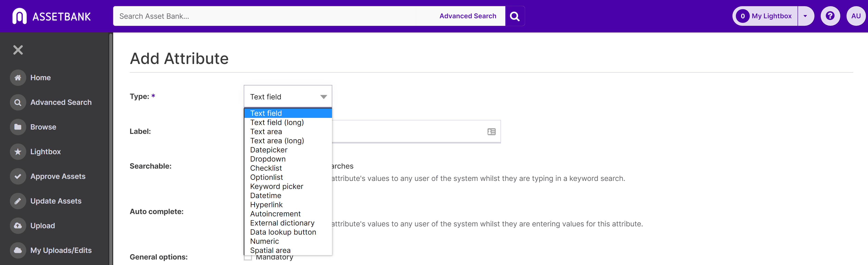Click the Lightbox star icon
868x265 pixels.
coord(18,152)
